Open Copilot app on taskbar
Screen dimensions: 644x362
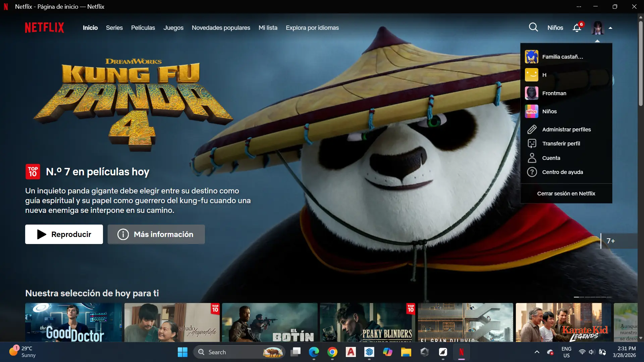point(388,352)
